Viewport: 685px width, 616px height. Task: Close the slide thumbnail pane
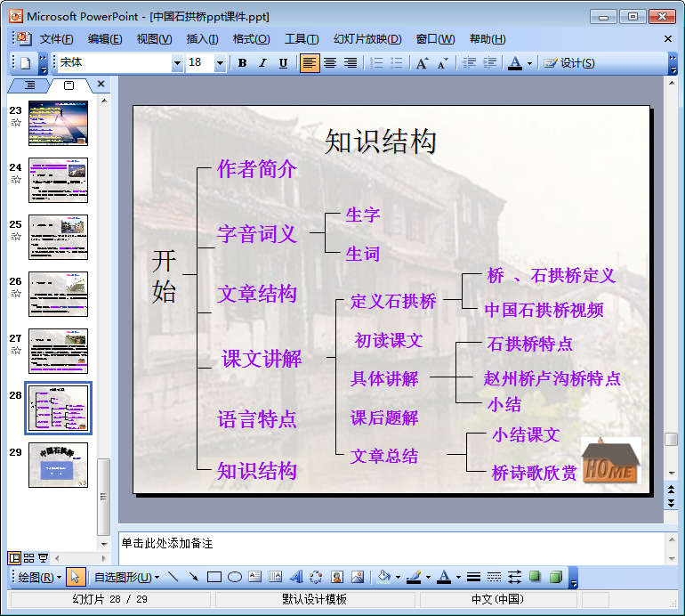pyautogui.click(x=101, y=84)
